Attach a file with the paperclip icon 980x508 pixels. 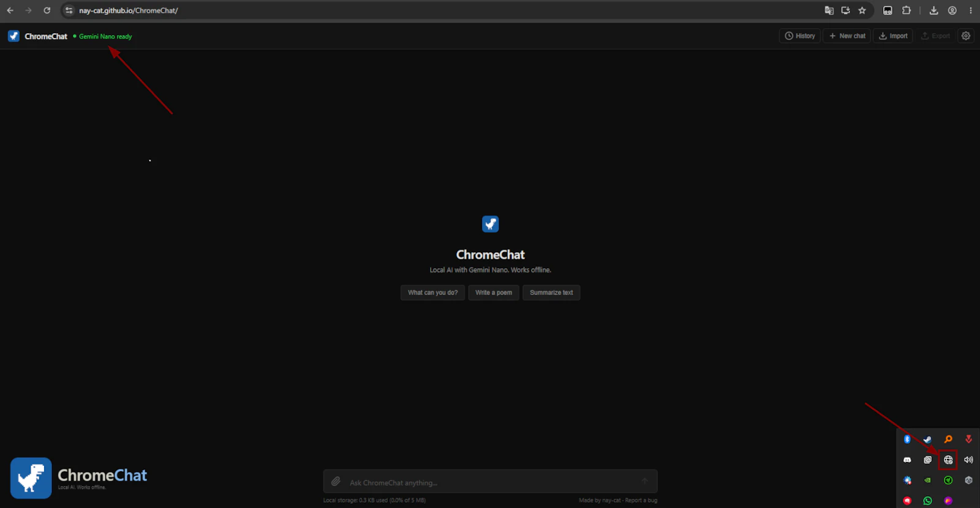tap(336, 482)
